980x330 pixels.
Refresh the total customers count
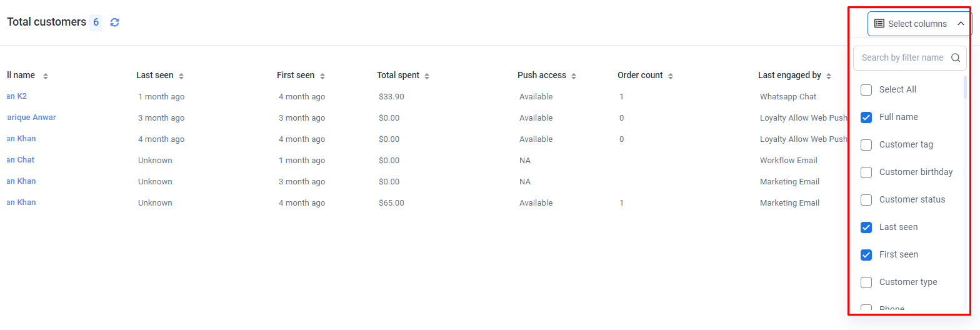coord(114,22)
